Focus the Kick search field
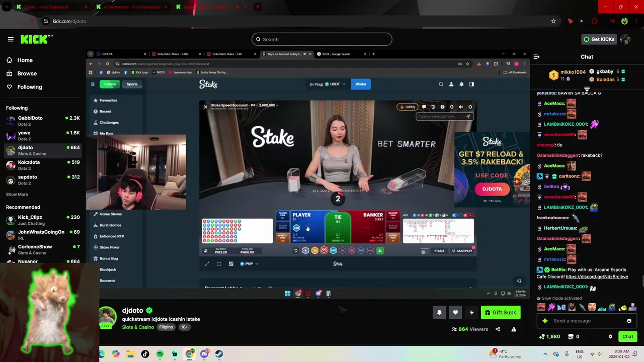The image size is (644, 362). (322, 39)
